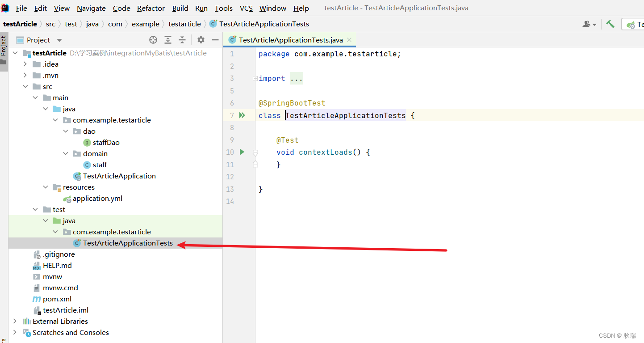Expand the folded import block

(255, 78)
